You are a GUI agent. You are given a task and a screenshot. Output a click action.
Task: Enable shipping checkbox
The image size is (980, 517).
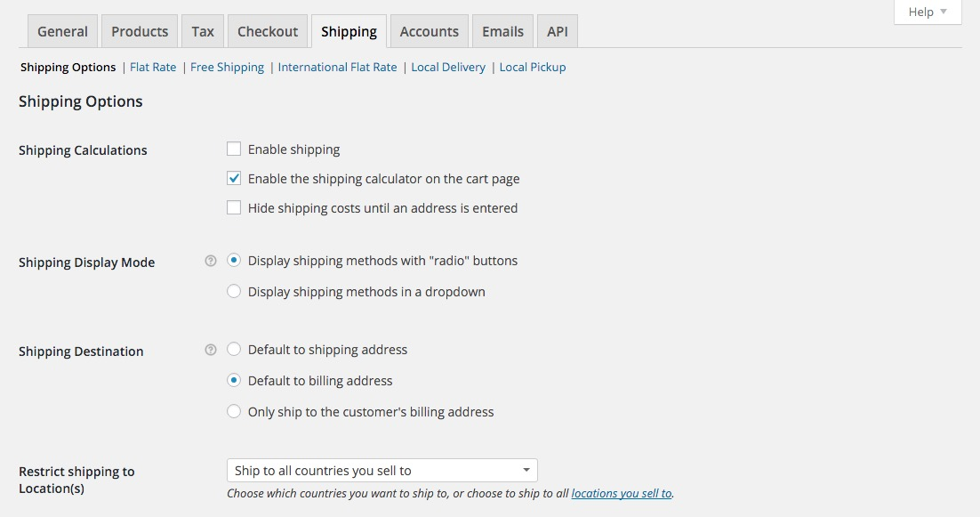tap(234, 149)
